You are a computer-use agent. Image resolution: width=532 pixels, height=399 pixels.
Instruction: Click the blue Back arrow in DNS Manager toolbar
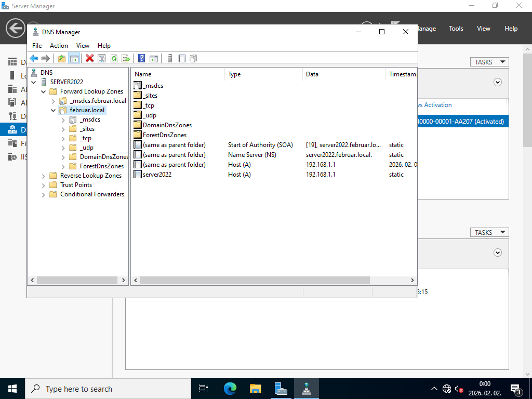tap(34, 59)
